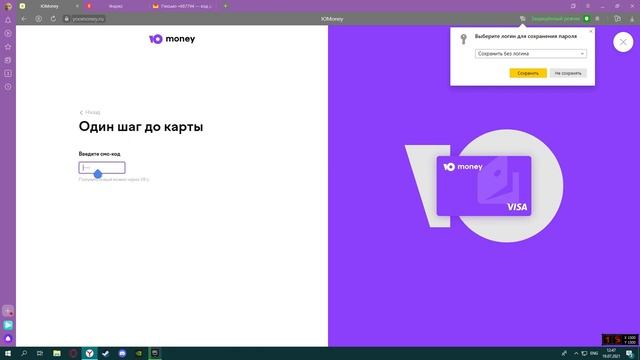Click the green Protect shield icon
The height and width of the screenshot is (360, 640).
[x=587, y=19]
